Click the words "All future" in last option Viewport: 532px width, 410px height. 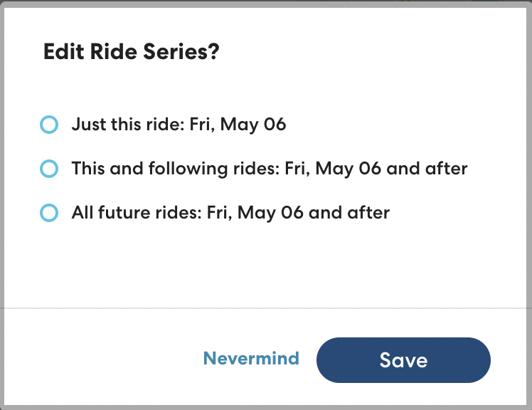click(x=109, y=212)
